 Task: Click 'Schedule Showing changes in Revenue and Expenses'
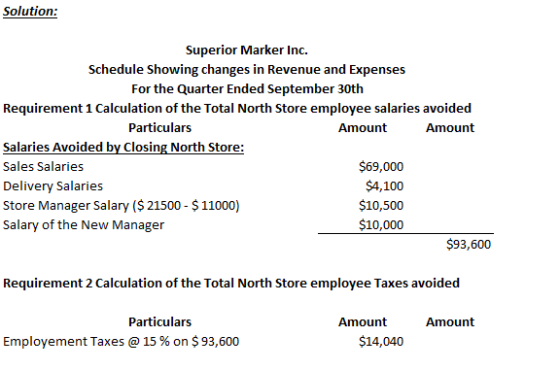[x=247, y=70]
